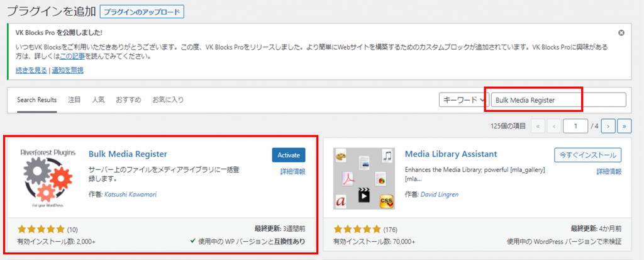This screenshot has width=644, height=260.
Task: Select the 人気 tab
Action: click(98, 99)
